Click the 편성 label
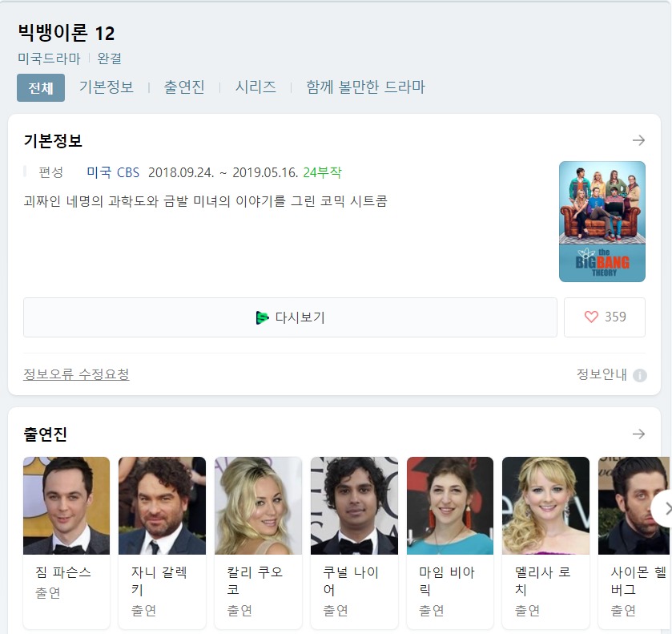This screenshot has width=672, height=634. pyautogui.click(x=51, y=172)
